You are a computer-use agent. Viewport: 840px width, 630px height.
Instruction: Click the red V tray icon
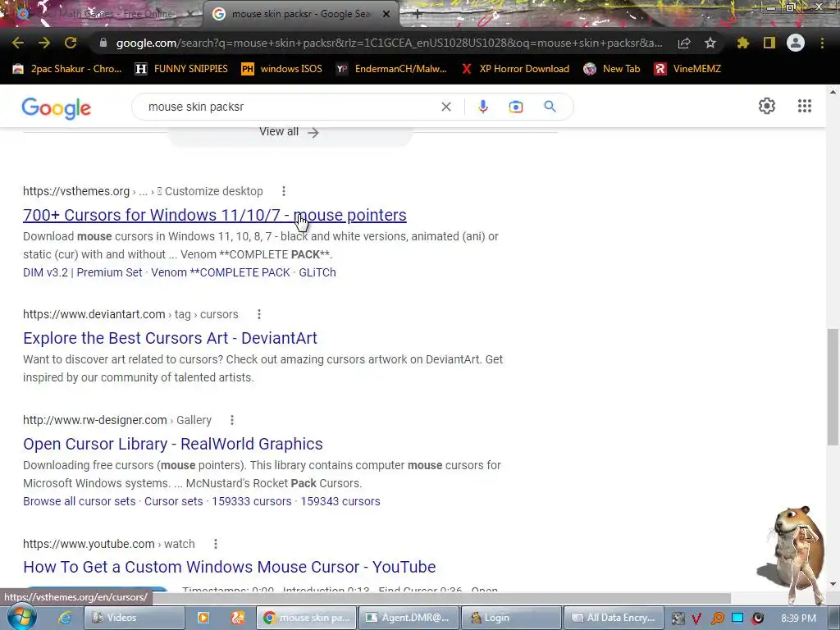(696, 619)
